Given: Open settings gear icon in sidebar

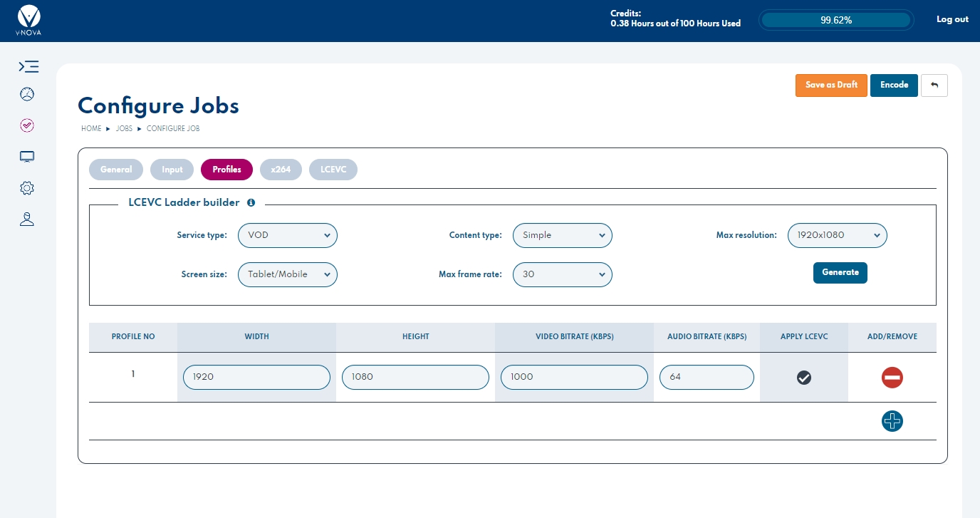Looking at the screenshot, I should pyautogui.click(x=27, y=188).
